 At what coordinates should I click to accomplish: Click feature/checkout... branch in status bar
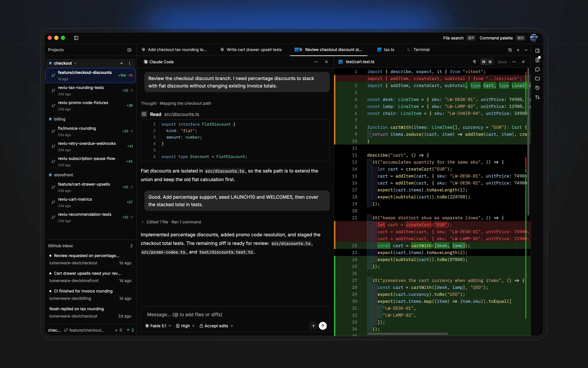(85, 330)
